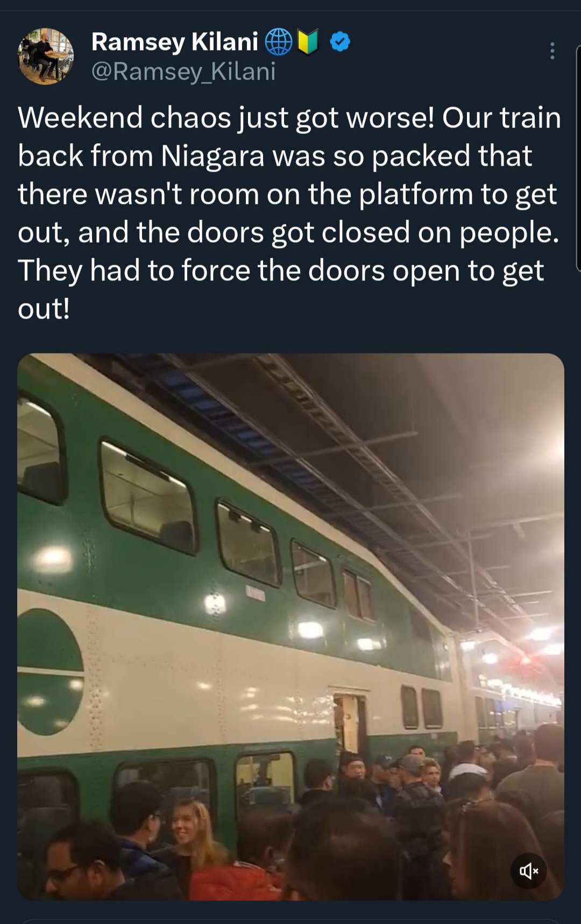Play the crowded train platform video
The width and height of the screenshot is (581, 924).
point(290,626)
